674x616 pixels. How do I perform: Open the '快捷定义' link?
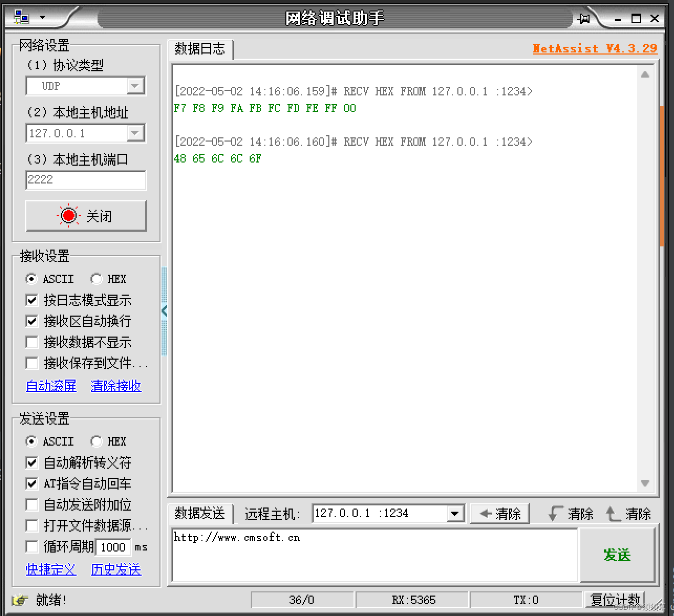click(51, 569)
